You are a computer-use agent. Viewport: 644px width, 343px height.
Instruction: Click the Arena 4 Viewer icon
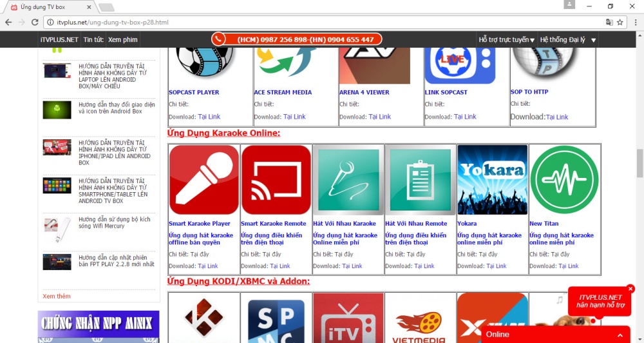point(375,65)
